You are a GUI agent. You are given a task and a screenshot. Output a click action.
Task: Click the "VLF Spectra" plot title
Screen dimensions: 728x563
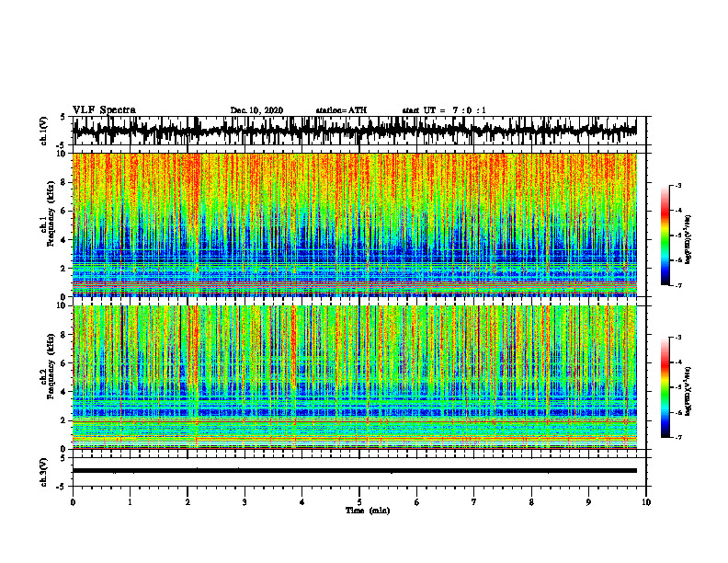pyautogui.click(x=104, y=110)
